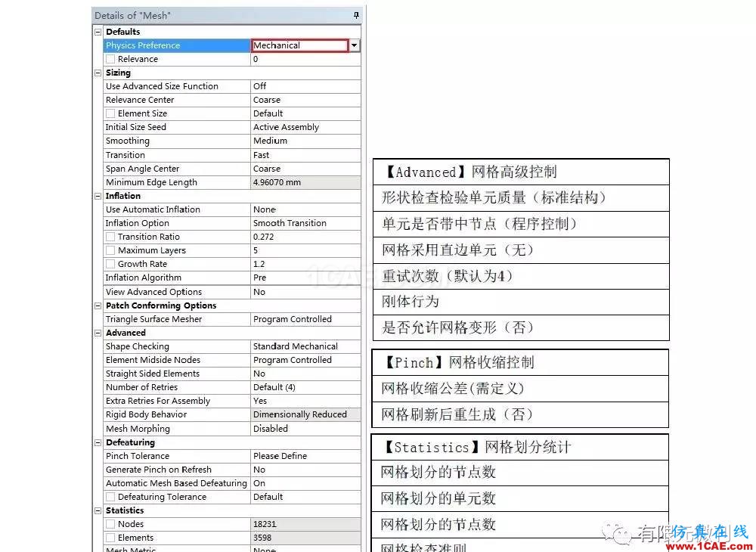Click Transition value Fast
Screen dimensions: 756x552
[305, 155]
